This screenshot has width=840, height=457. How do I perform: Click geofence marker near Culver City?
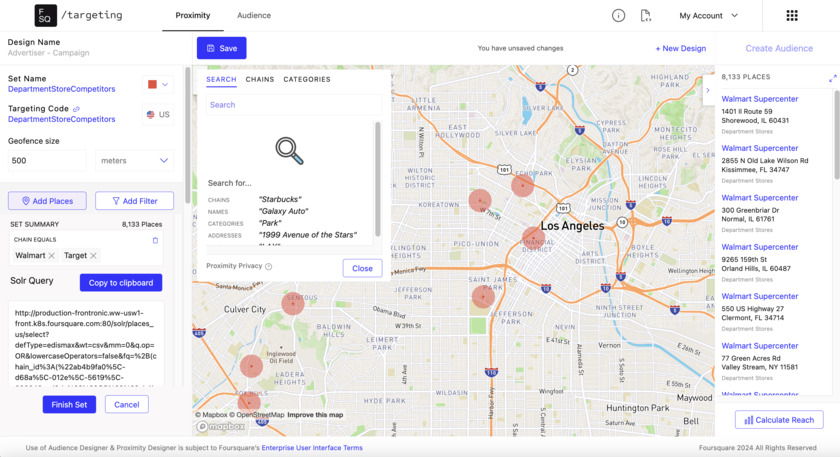pos(292,303)
